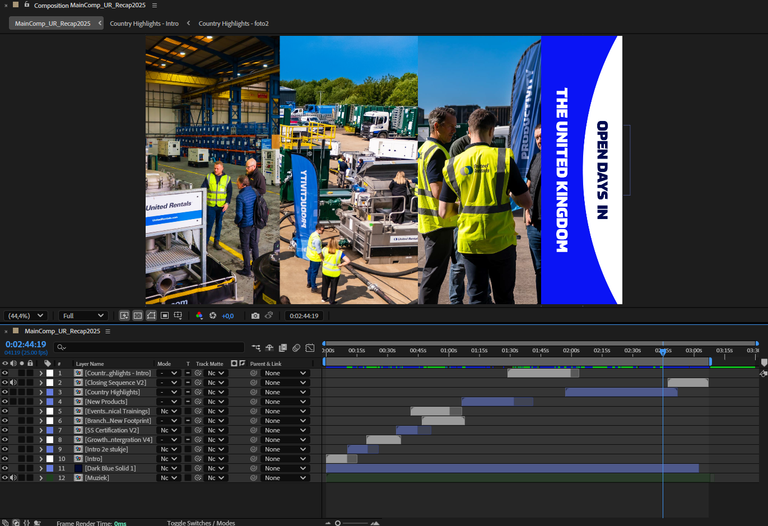The width and height of the screenshot is (768, 526).
Task: Enable Motion Blur for the timeline
Action: click(296, 347)
